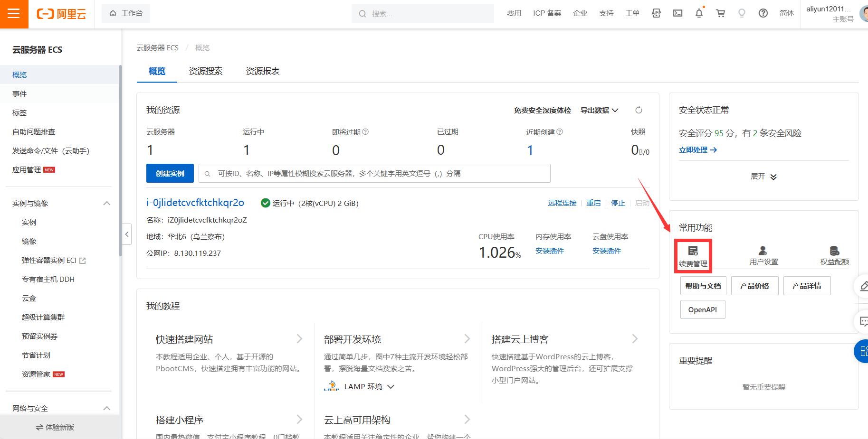868x439 pixels.
Task: Switch language via 简体
Action: tap(787, 13)
